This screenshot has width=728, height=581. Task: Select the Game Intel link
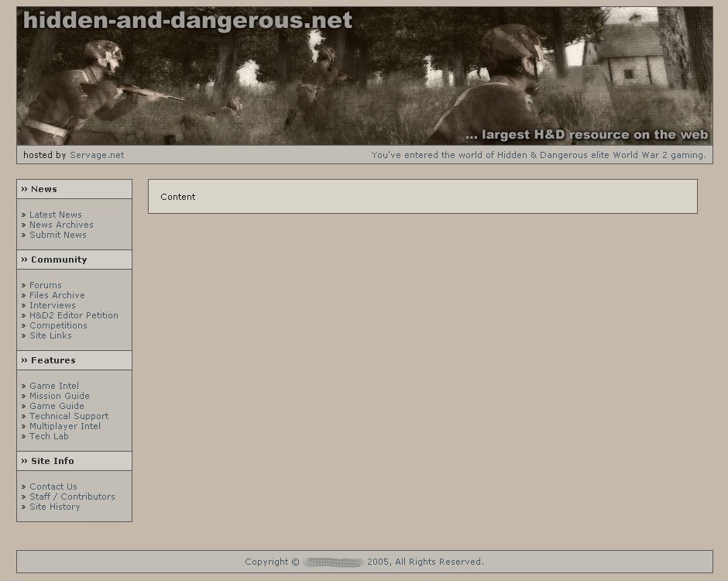54,386
